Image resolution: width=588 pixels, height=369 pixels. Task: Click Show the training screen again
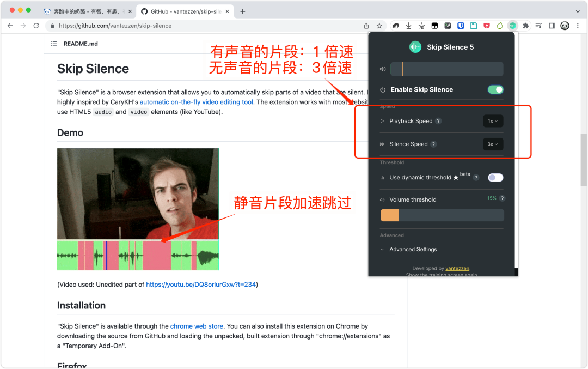click(442, 274)
